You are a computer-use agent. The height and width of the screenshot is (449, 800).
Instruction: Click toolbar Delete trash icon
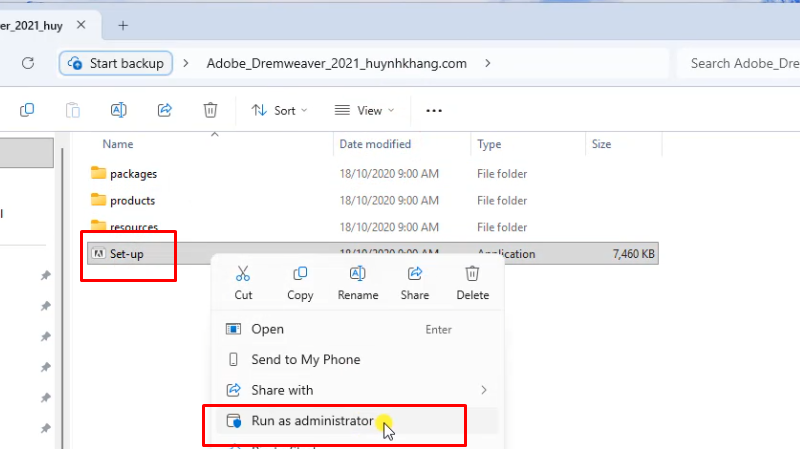tap(210, 110)
